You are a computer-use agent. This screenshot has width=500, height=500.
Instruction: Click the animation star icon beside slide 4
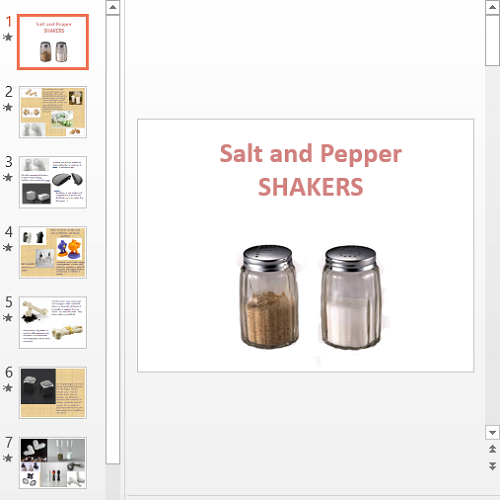[x=7, y=247]
